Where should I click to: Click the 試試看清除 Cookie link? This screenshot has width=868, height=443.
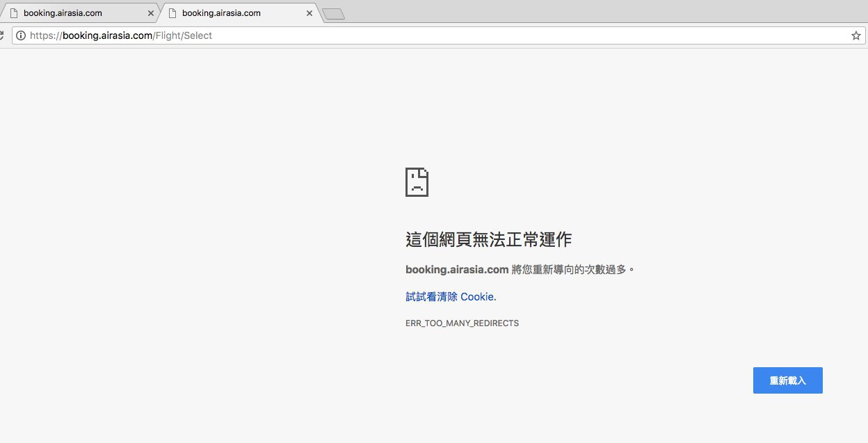click(x=451, y=296)
